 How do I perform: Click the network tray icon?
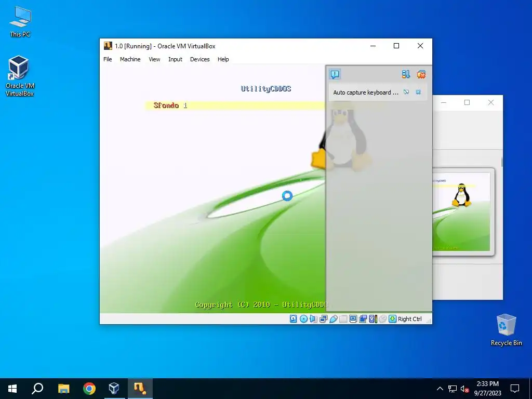[x=453, y=389]
